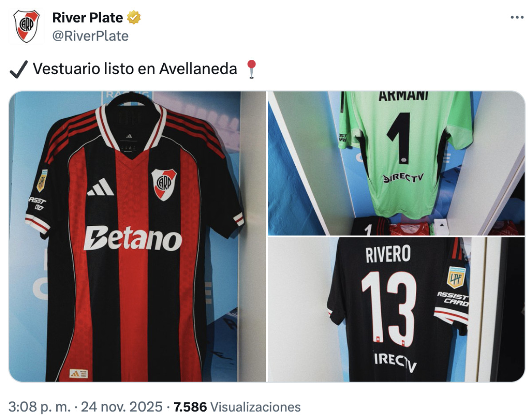Open the Rivero number 13 shirt photo
This screenshot has width=532, height=417.
pos(396,309)
